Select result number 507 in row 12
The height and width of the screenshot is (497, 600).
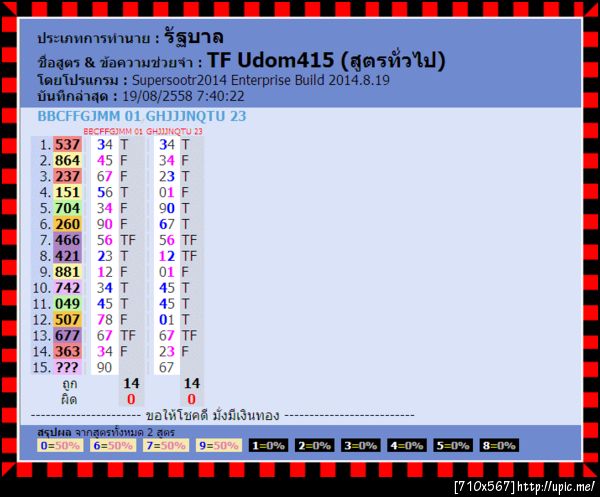[x=67, y=319]
